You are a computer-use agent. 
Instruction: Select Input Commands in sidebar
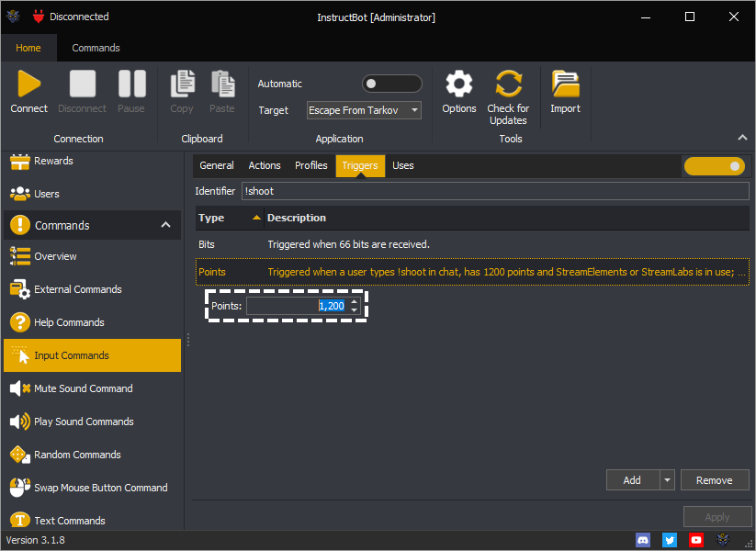point(92,355)
